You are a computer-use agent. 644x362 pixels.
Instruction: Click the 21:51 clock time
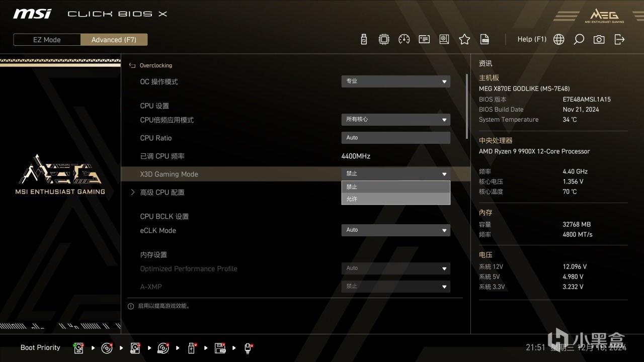(x=535, y=347)
